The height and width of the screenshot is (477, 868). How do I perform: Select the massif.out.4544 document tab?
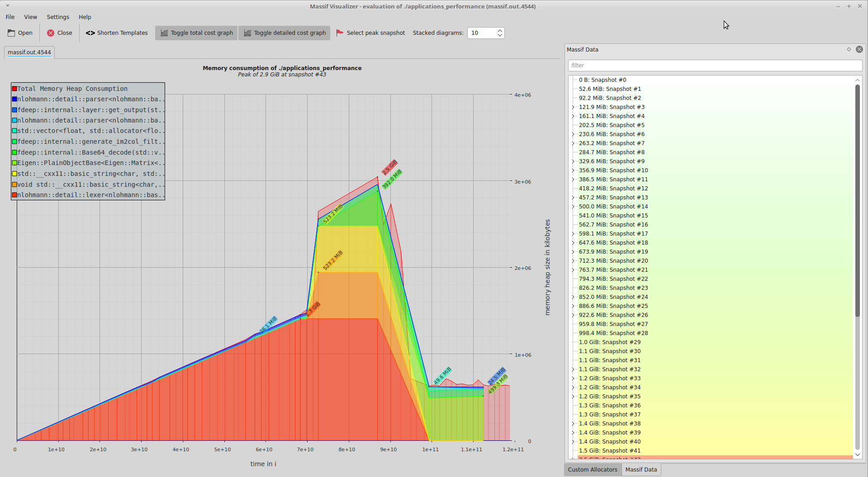pyautogui.click(x=29, y=52)
